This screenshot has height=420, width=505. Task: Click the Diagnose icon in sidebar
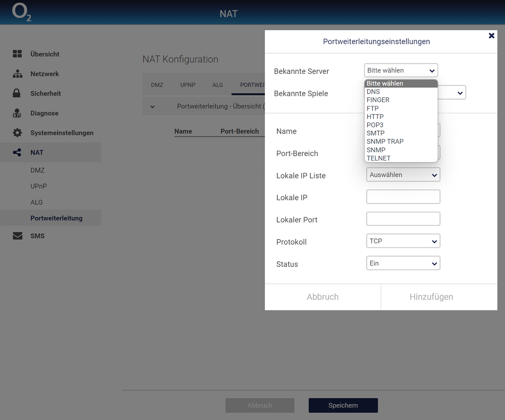tap(17, 113)
